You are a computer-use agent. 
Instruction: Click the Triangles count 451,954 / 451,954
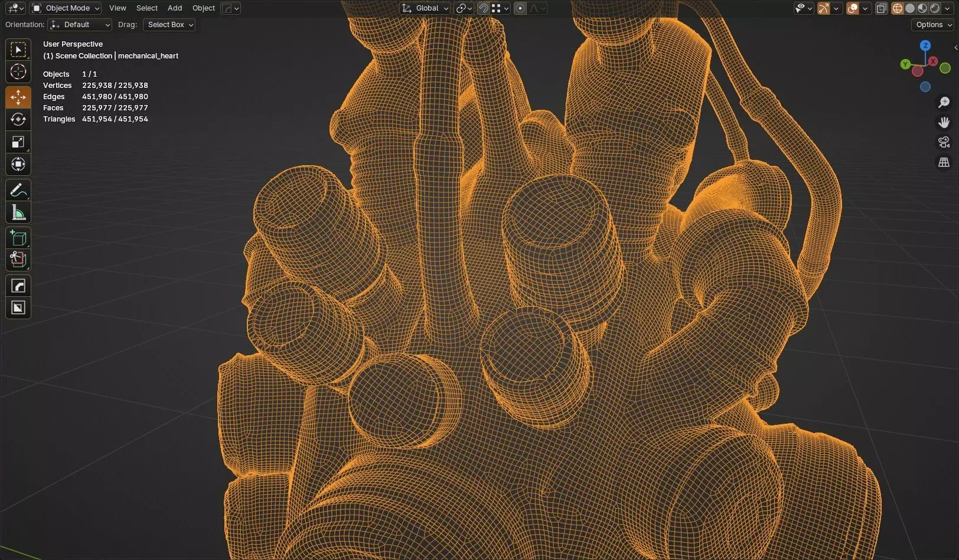coord(115,119)
